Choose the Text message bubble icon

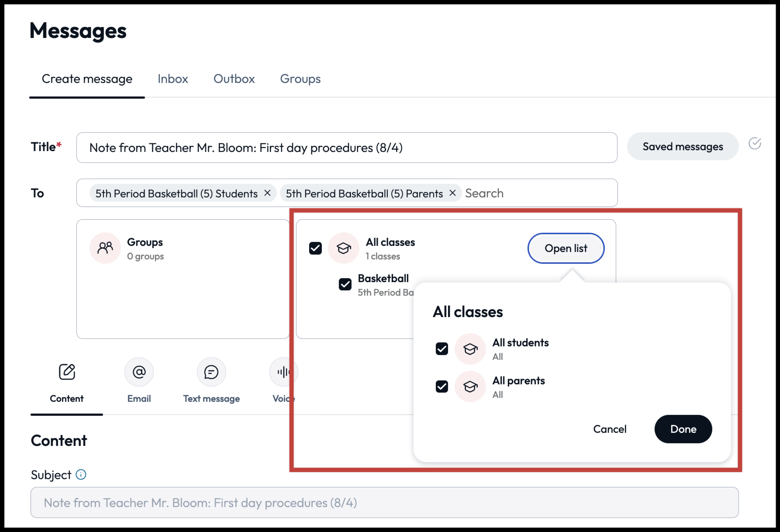211,372
